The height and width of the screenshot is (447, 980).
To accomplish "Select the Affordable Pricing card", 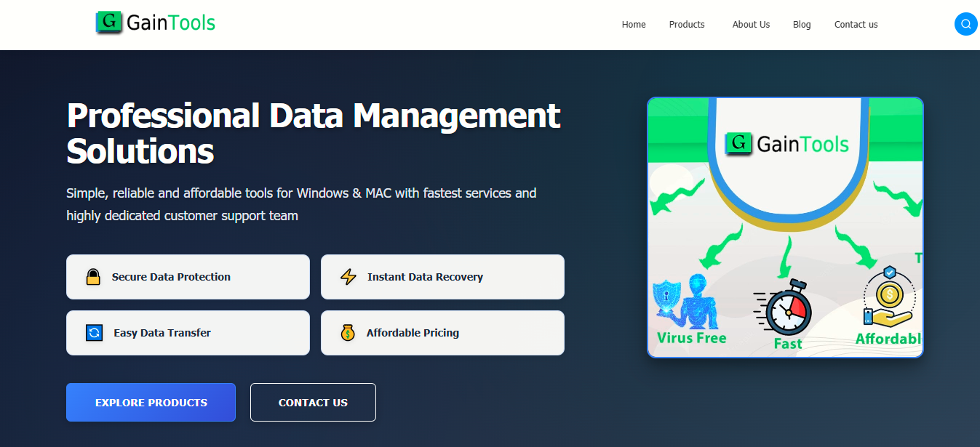I will (442, 333).
